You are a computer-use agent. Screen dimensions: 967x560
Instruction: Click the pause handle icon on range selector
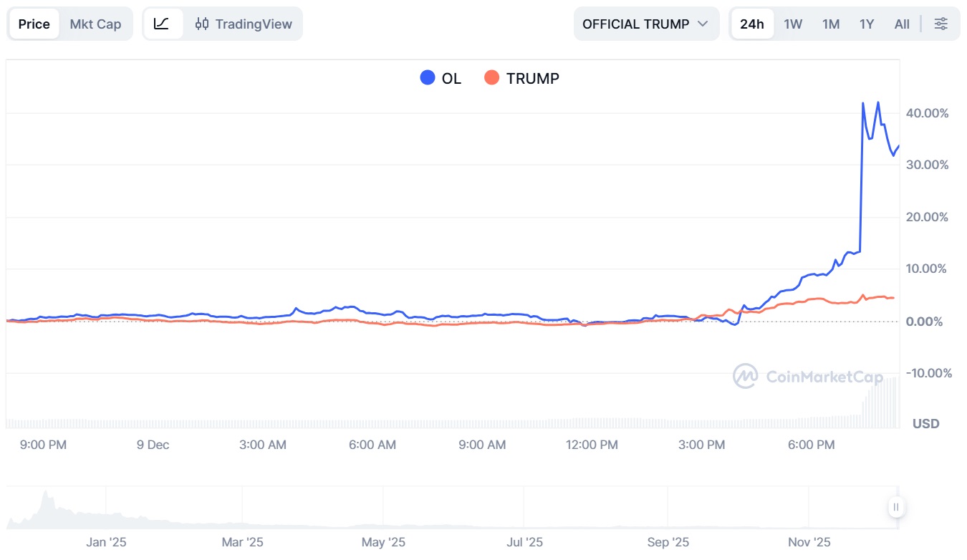896,507
